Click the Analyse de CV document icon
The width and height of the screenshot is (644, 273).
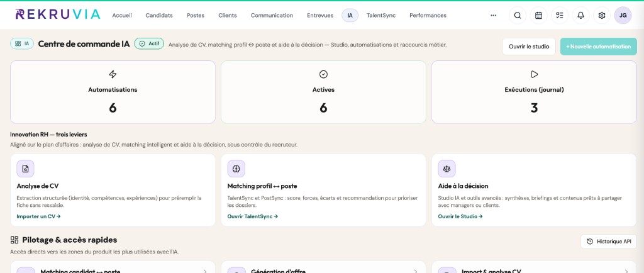click(x=25, y=169)
